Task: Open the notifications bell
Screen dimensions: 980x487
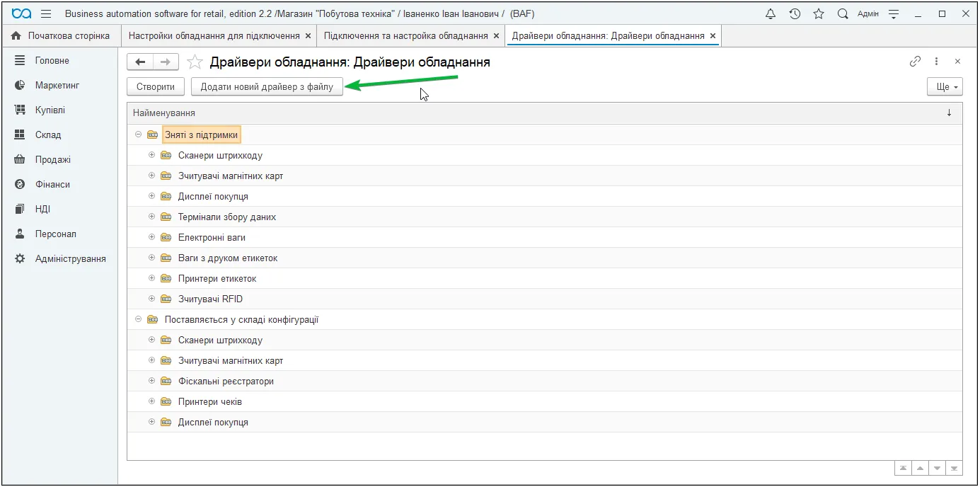Action: (771, 13)
